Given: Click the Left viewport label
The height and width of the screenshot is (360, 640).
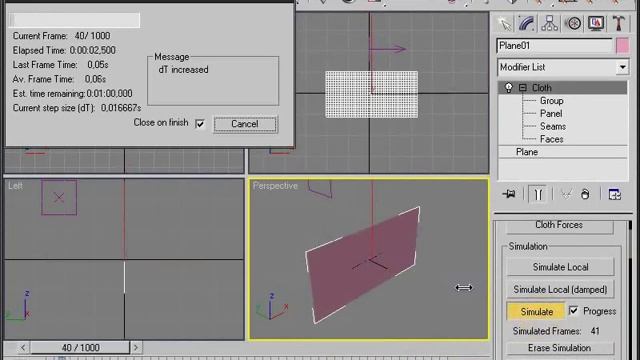Looking at the screenshot, I should click(15, 186).
